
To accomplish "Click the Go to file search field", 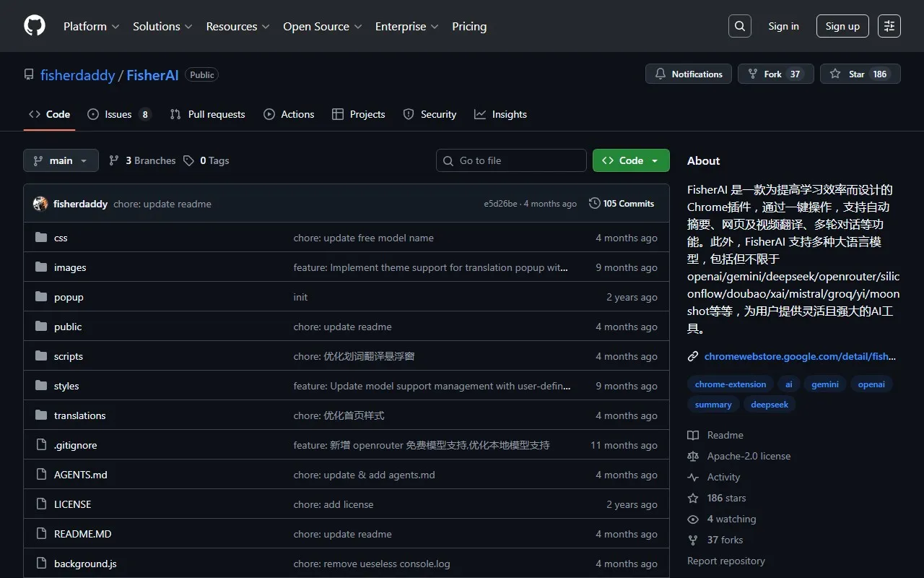I will pos(511,160).
